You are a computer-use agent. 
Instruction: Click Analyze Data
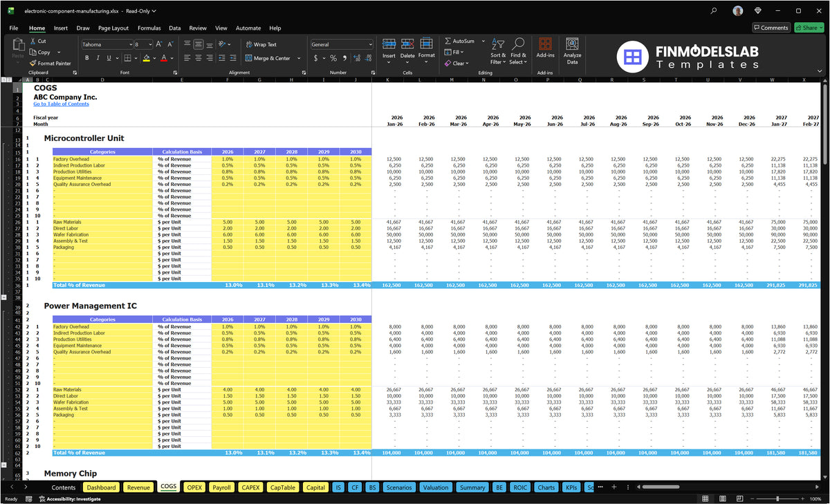572,51
